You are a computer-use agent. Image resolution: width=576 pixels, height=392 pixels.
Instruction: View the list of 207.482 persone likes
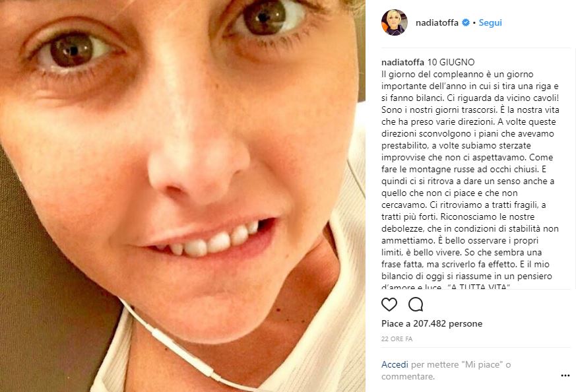coord(447,323)
